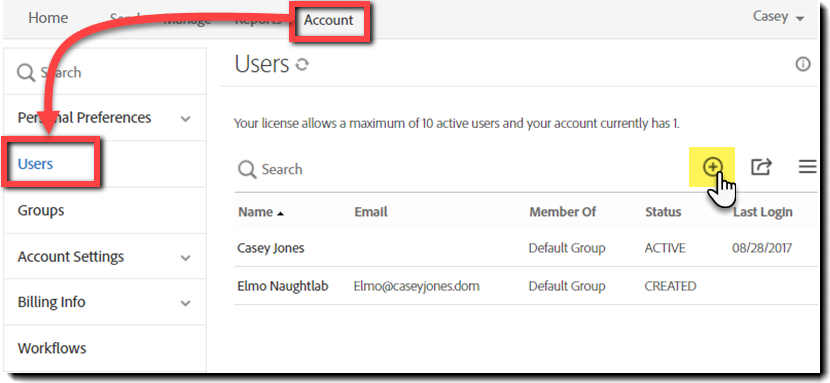Select Groups in the sidebar

tap(41, 211)
